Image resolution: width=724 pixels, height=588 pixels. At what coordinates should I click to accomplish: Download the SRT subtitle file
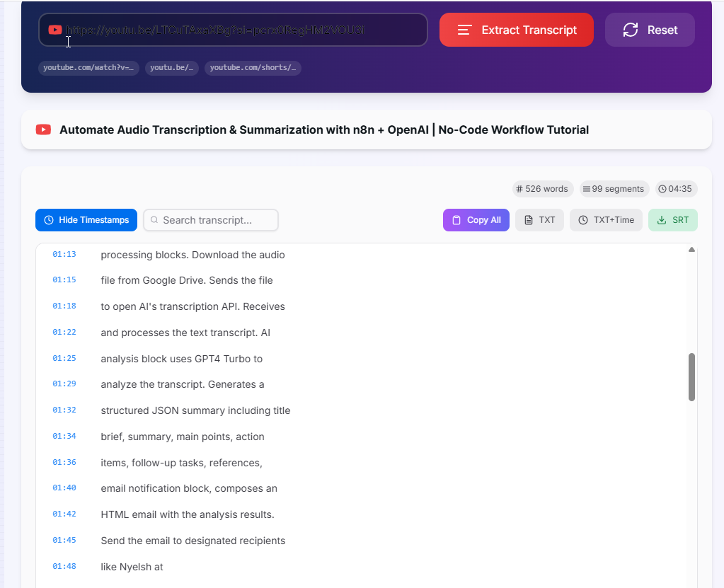pyautogui.click(x=673, y=220)
